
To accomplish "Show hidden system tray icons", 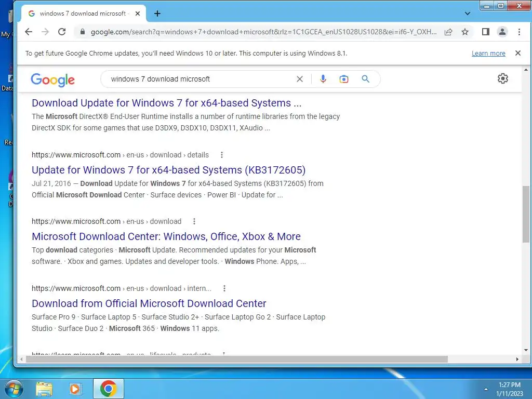I will pyautogui.click(x=486, y=389).
